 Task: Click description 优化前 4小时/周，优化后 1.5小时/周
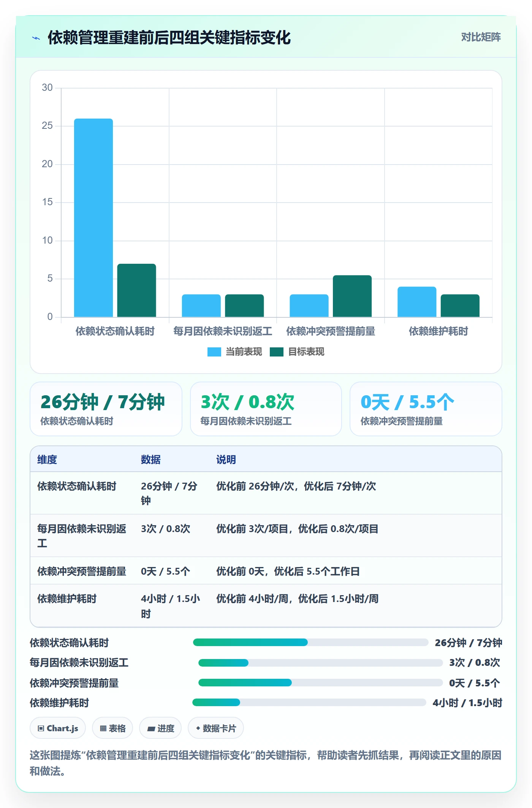pos(297,599)
